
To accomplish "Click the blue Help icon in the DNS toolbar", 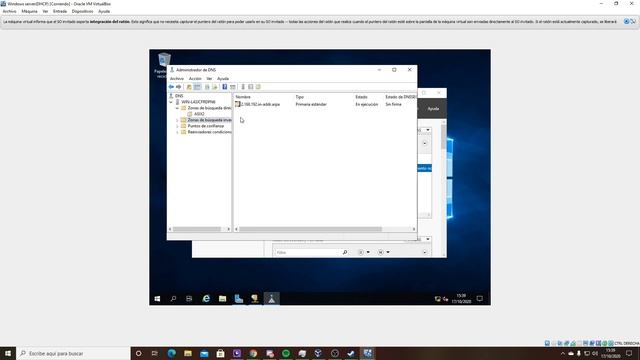I will (x=224, y=87).
